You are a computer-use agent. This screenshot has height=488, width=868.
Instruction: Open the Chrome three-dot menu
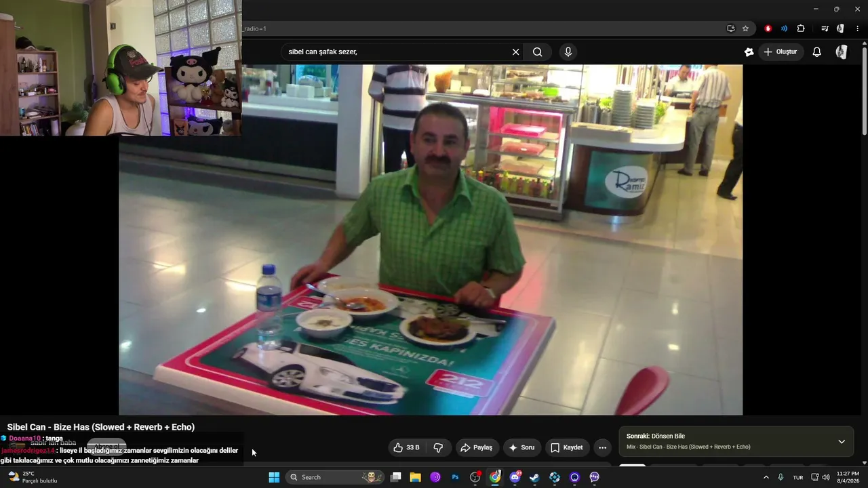[858, 28]
